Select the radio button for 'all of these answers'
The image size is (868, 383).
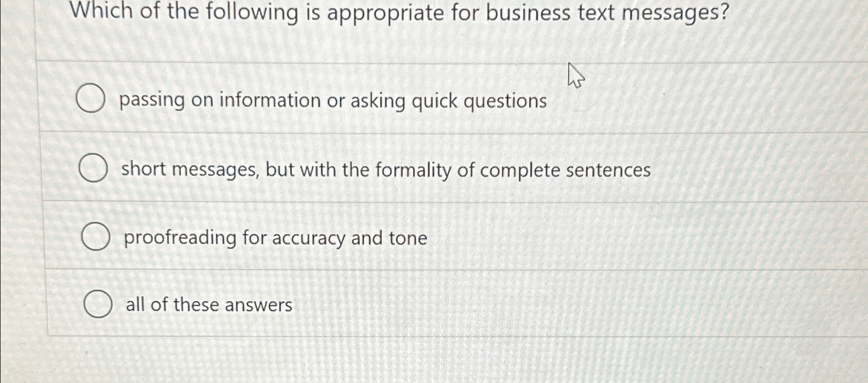click(x=99, y=305)
